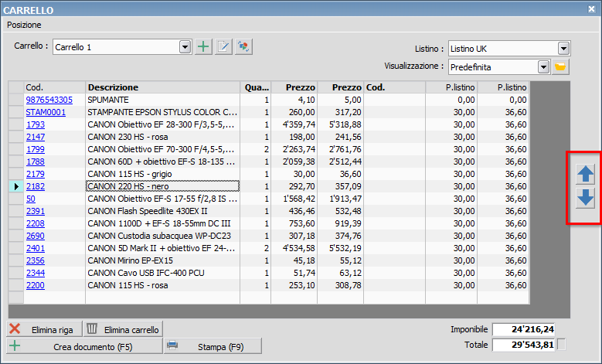Click the Qua... column header
Image resolution: width=602 pixels, height=364 pixels.
point(256,87)
